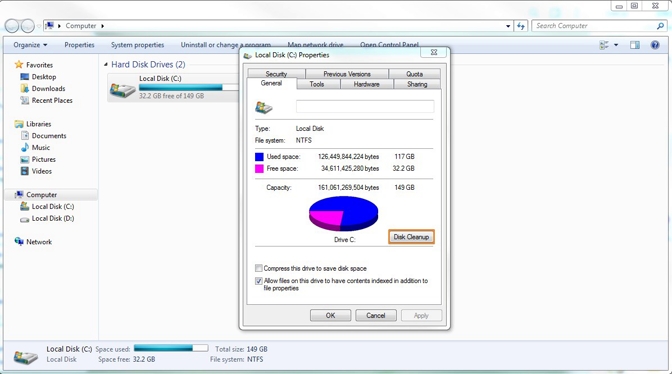
Task: Click the arrow after Computer in address bar
Action: pos(102,26)
